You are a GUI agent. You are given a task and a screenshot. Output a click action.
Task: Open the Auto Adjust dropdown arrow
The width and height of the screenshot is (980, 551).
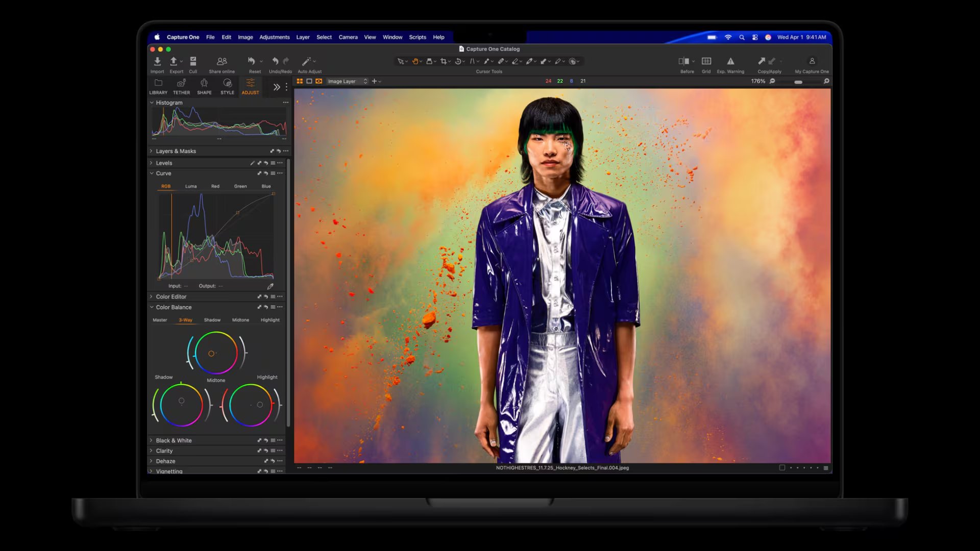click(x=315, y=61)
